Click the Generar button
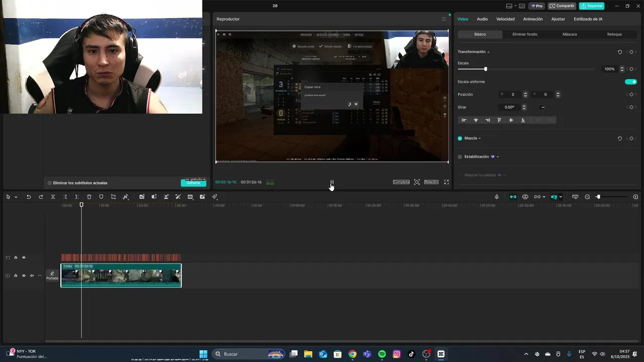This screenshot has width=644, height=362. [x=193, y=183]
